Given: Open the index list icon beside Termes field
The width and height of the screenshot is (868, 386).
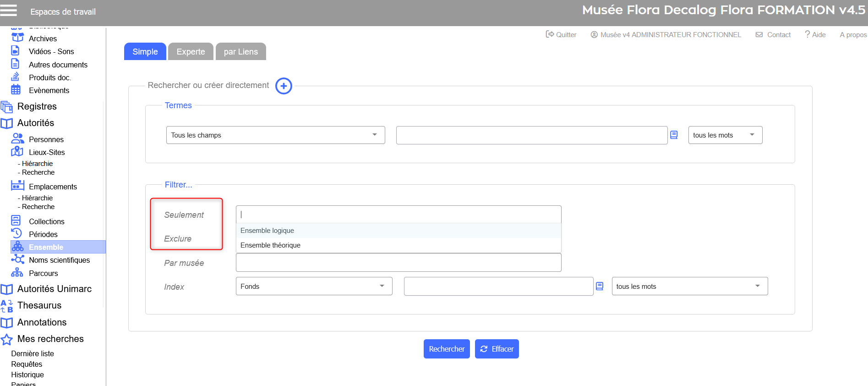Looking at the screenshot, I should point(674,135).
